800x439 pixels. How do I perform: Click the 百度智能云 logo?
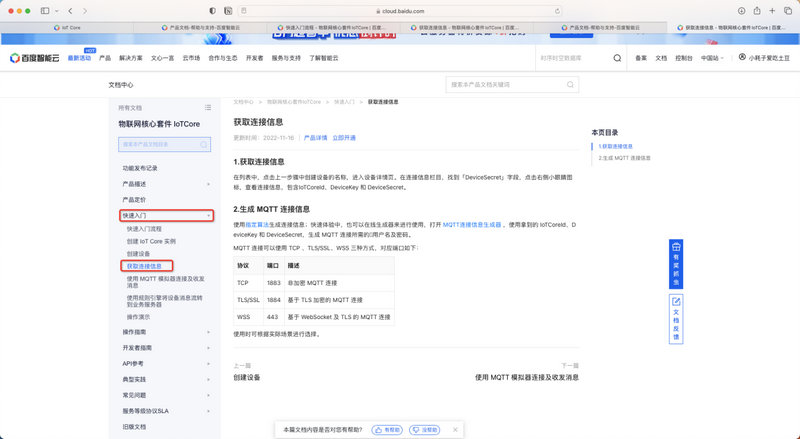(x=35, y=58)
